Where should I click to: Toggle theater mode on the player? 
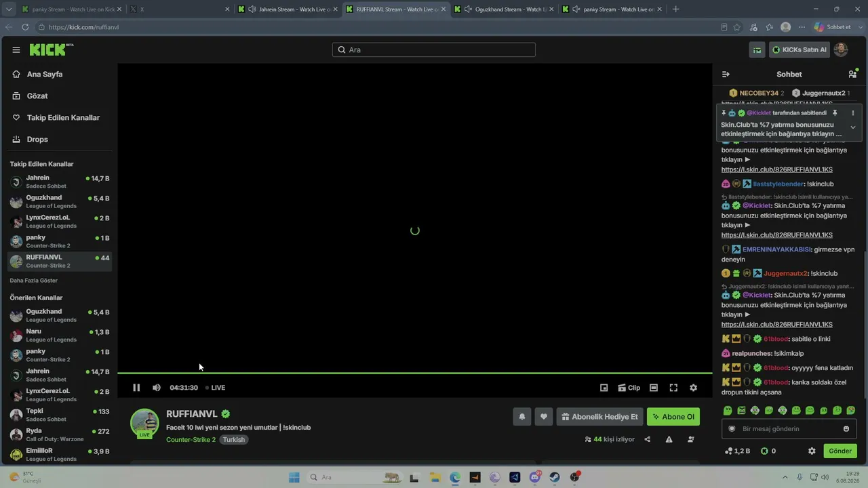click(654, 388)
